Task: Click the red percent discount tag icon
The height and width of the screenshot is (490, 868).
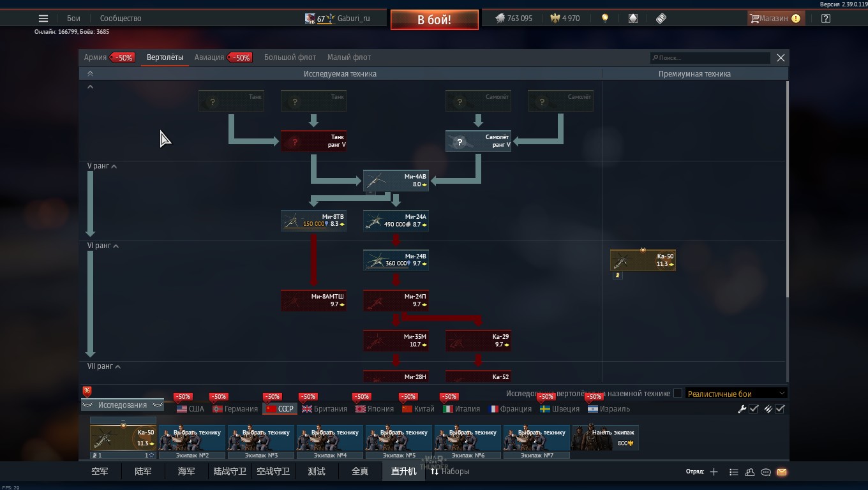Action: click(87, 391)
